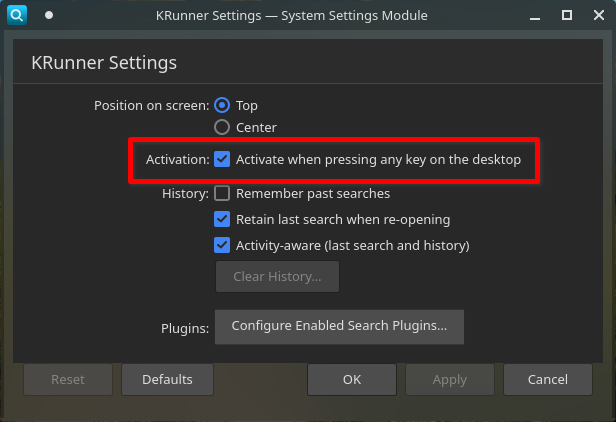Restore settings with the Defaults button
The width and height of the screenshot is (616, 422).
tap(167, 379)
